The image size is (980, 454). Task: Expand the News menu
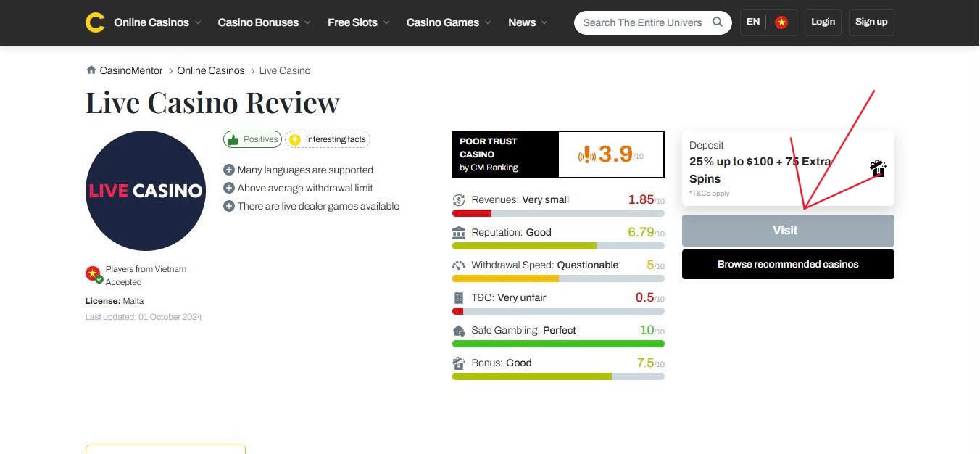[x=528, y=22]
